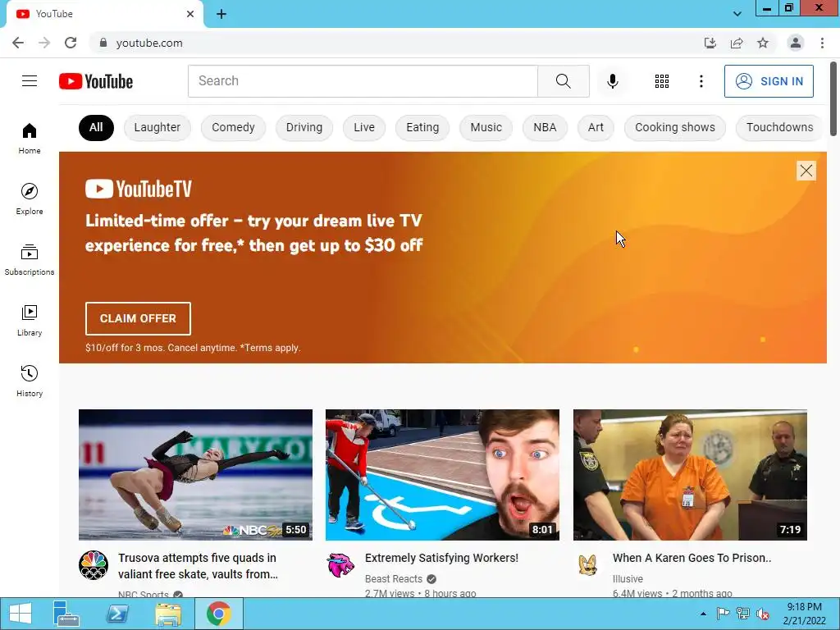Click the address bar URL

point(149,43)
